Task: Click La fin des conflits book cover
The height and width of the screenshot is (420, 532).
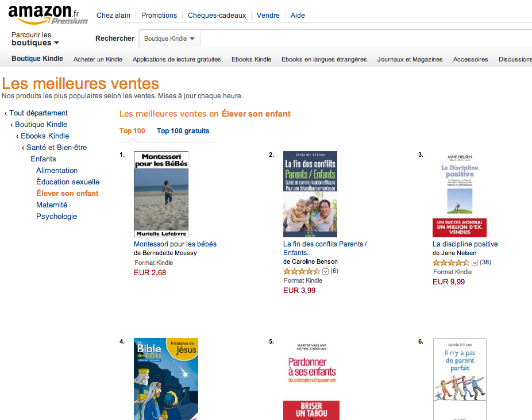Action: [x=310, y=194]
